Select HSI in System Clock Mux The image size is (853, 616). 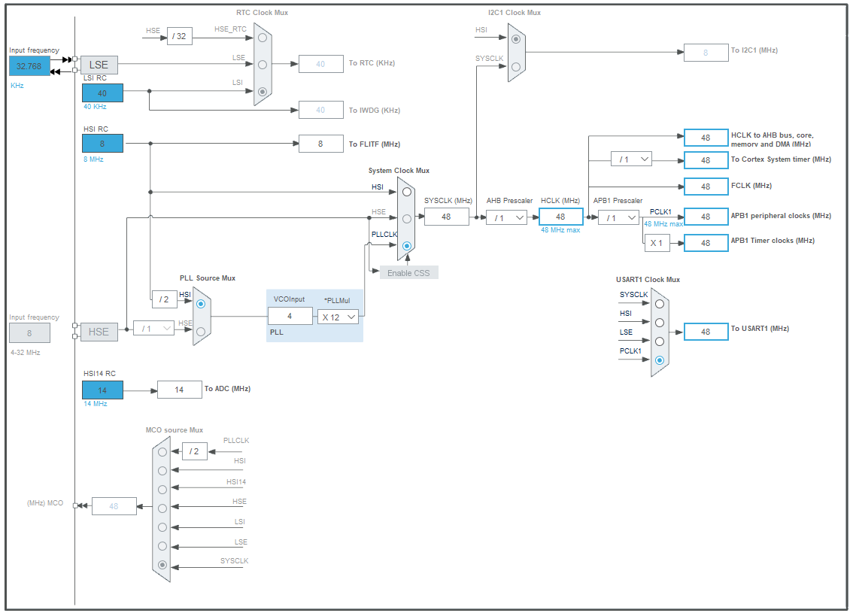coord(406,192)
